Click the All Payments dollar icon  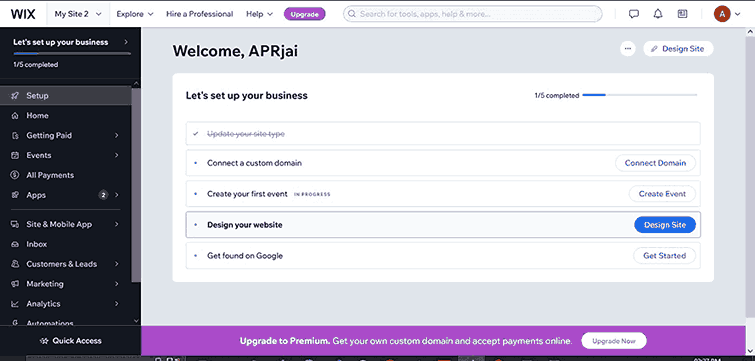point(15,175)
